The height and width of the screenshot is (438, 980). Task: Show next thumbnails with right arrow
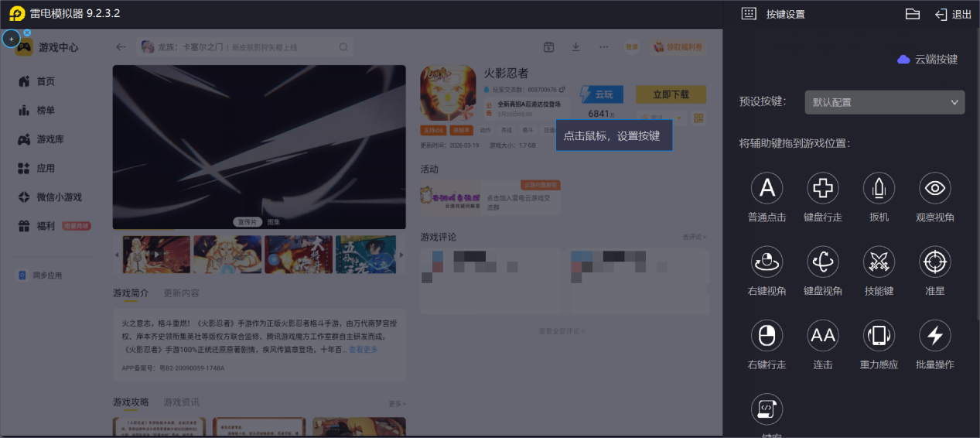coord(401,255)
